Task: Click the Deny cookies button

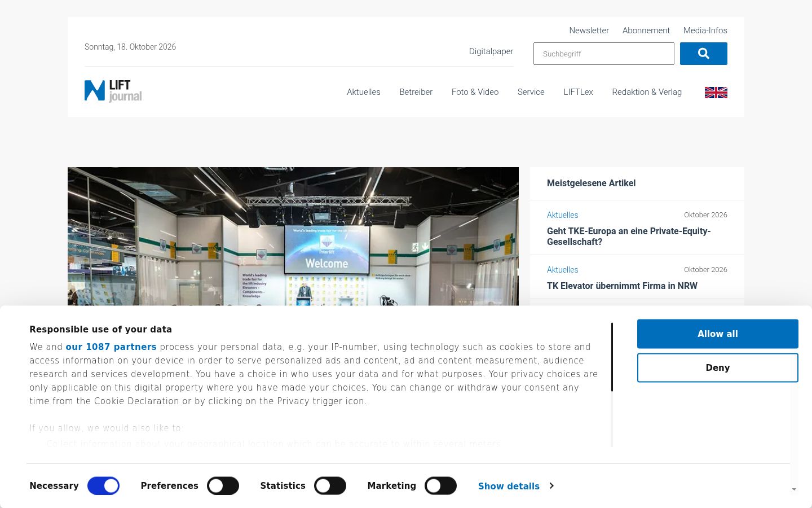Action: [x=717, y=367]
